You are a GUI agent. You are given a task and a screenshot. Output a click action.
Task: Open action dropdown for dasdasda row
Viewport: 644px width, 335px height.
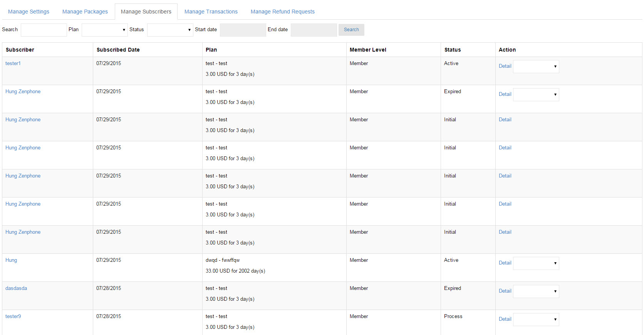pos(536,291)
